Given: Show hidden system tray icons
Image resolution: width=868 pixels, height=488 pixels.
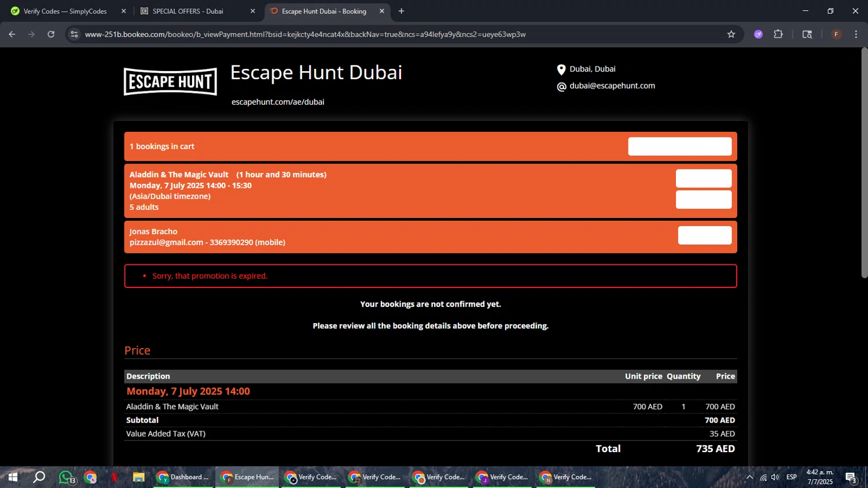Looking at the screenshot, I should (749, 477).
